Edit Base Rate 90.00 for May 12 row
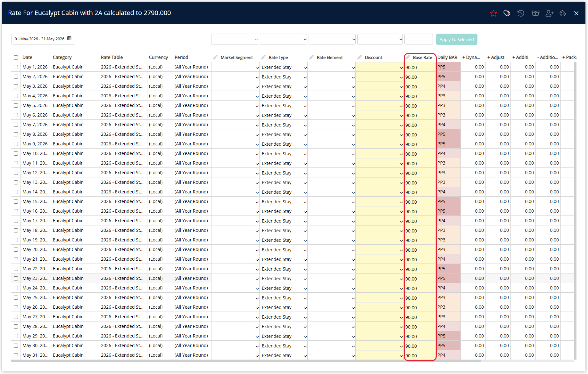Screen dimensions: 588x374 (x=420, y=173)
